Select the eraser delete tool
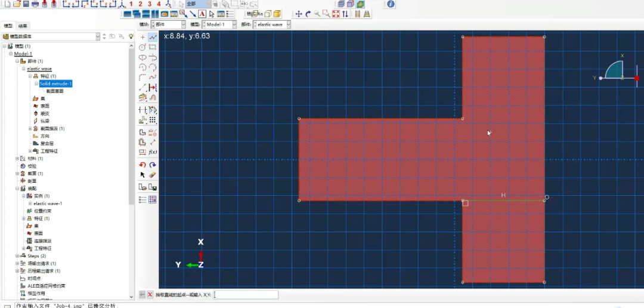This screenshot has width=644, height=308. (x=153, y=175)
